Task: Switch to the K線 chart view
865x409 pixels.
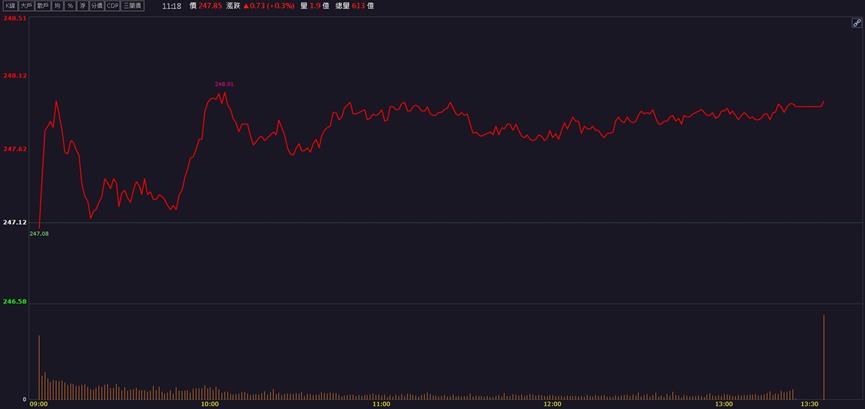Action: tap(10, 6)
